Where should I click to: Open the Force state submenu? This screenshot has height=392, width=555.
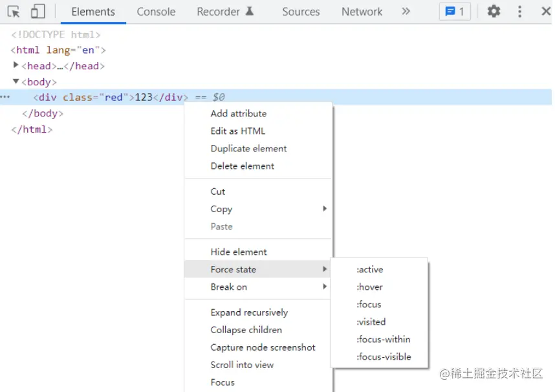258,269
